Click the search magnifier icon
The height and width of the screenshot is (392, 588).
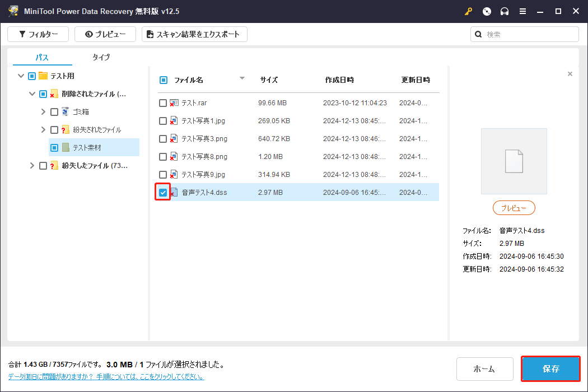point(478,35)
